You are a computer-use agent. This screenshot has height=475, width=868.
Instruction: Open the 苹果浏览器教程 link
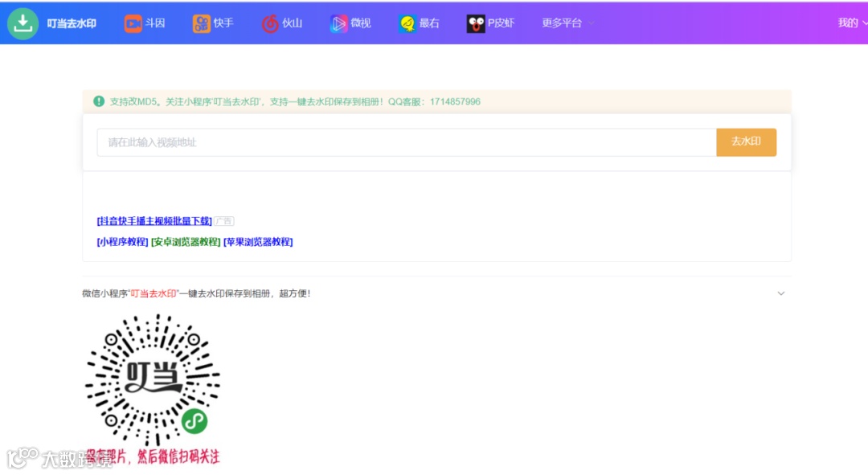tap(258, 242)
